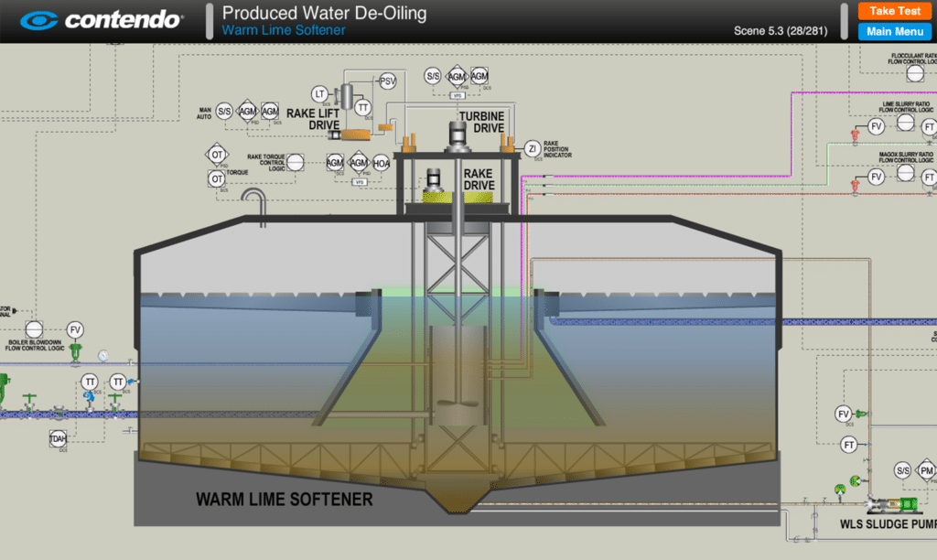Screen dimensions: 937x560
Task: Click the Lime Slurry Ratio Flow Control Logic symbol
Action: pos(905,122)
